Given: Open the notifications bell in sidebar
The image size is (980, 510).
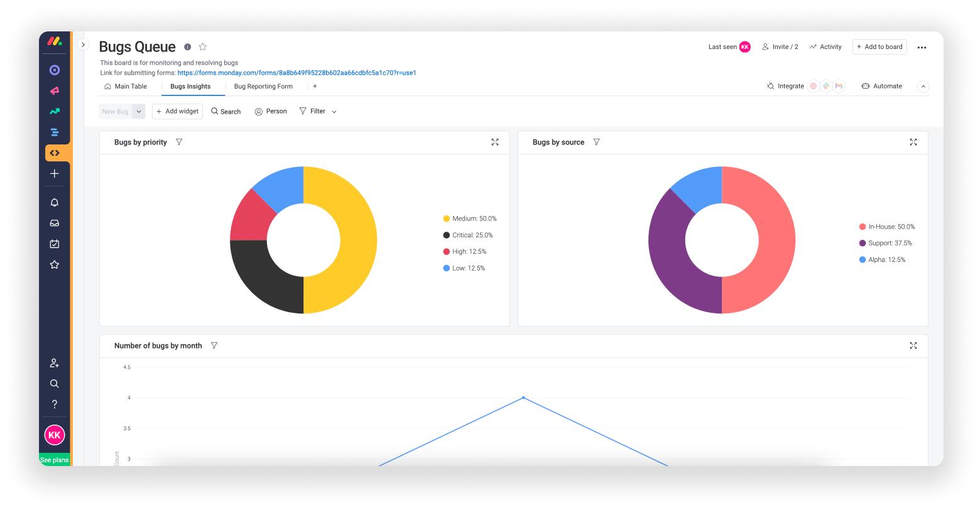Looking at the screenshot, I should coord(55,202).
